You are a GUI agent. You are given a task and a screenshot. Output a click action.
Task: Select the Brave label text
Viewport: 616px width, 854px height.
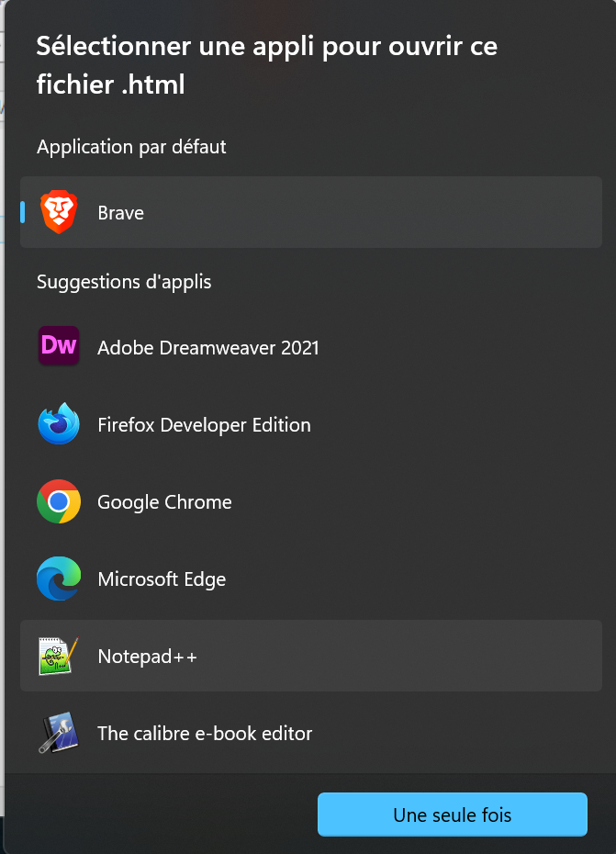(x=121, y=213)
